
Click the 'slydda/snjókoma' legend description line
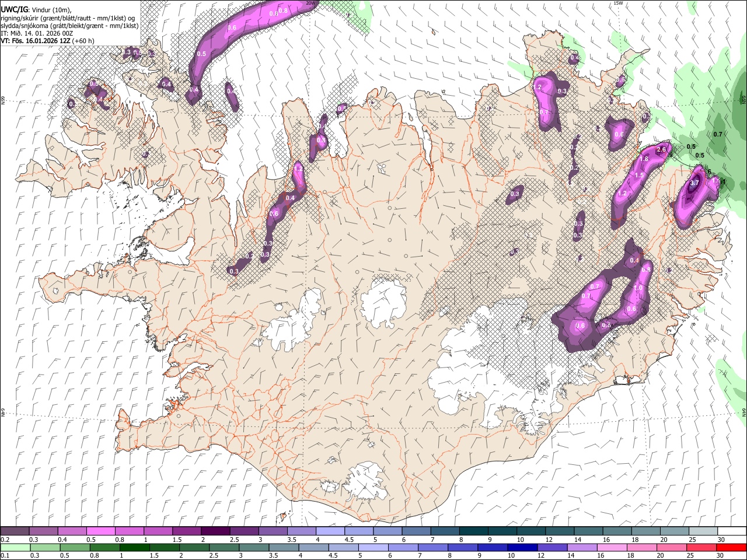[69, 26]
